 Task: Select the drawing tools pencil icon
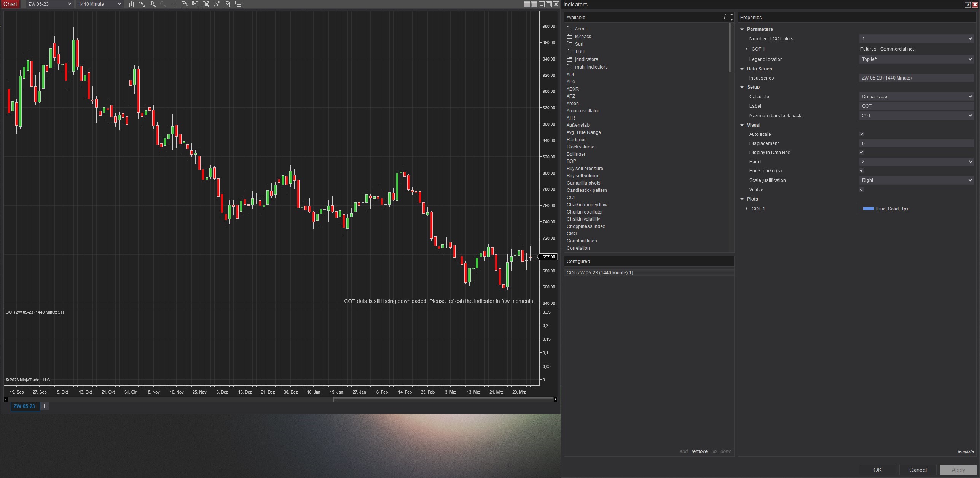click(x=142, y=4)
